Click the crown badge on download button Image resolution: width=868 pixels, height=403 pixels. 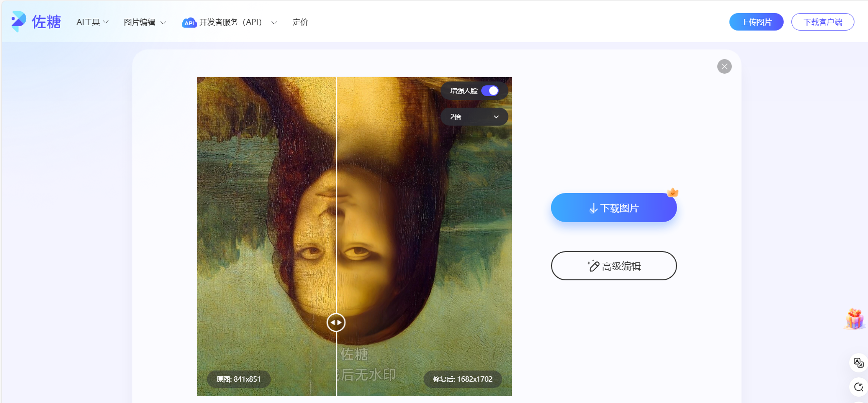[672, 193]
